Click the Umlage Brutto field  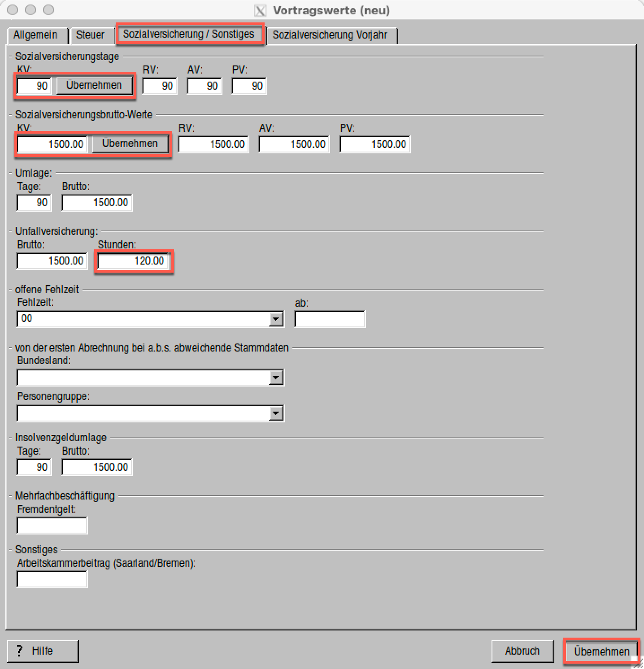point(97,203)
